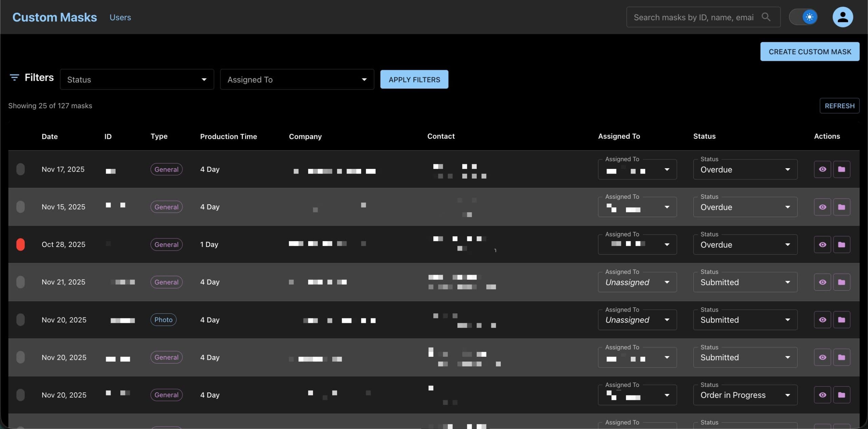Click the search magnifier icon
The height and width of the screenshot is (429, 868).
pos(766,17)
